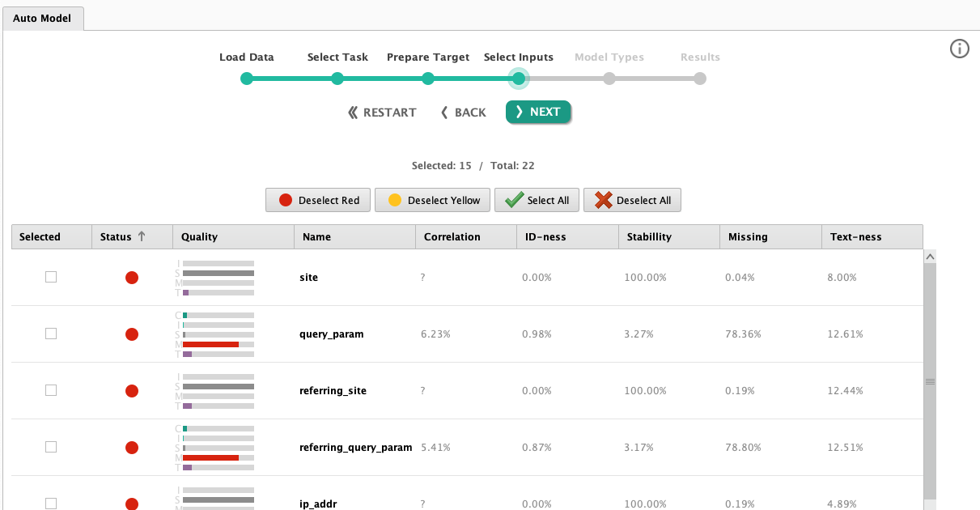
Task: Click the Model Types step circle
Action: 609,79
